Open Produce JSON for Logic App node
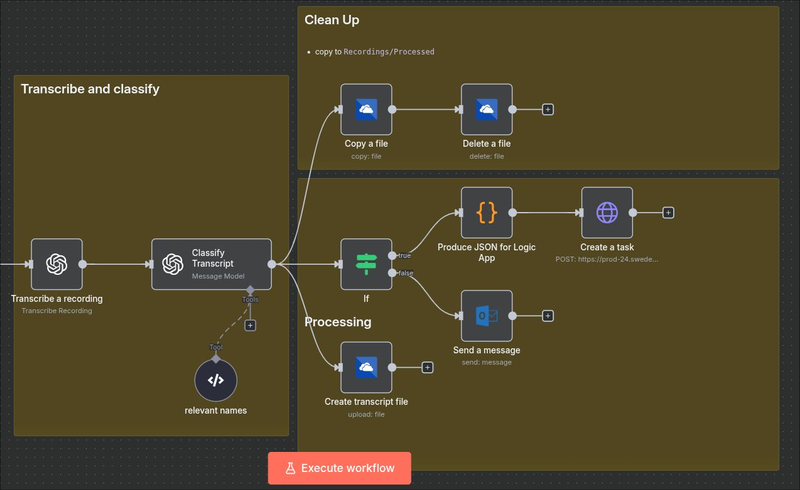800x490 pixels. (487, 212)
